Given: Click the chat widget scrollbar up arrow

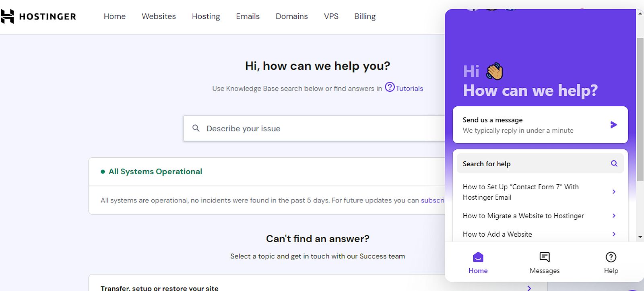Looking at the screenshot, I should pyautogui.click(x=640, y=13).
